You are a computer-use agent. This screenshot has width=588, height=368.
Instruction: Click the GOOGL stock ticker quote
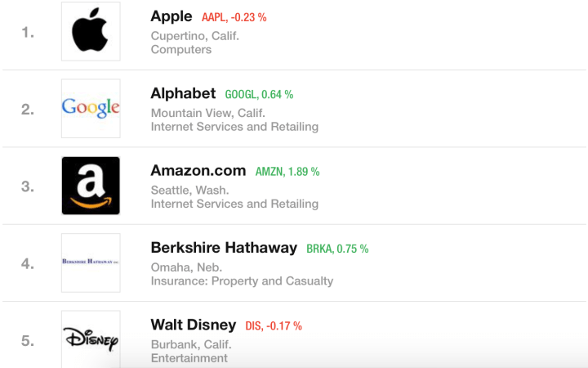pyautogui.click(x=259, y=95)
